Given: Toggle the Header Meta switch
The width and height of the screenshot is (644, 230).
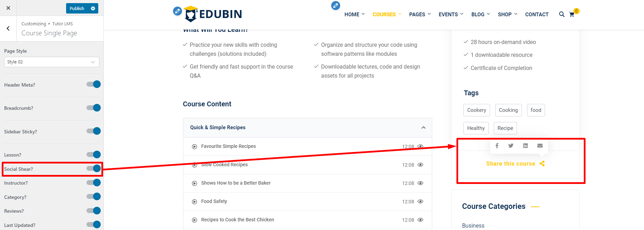Looking at the screenshot, I should 94,84.
